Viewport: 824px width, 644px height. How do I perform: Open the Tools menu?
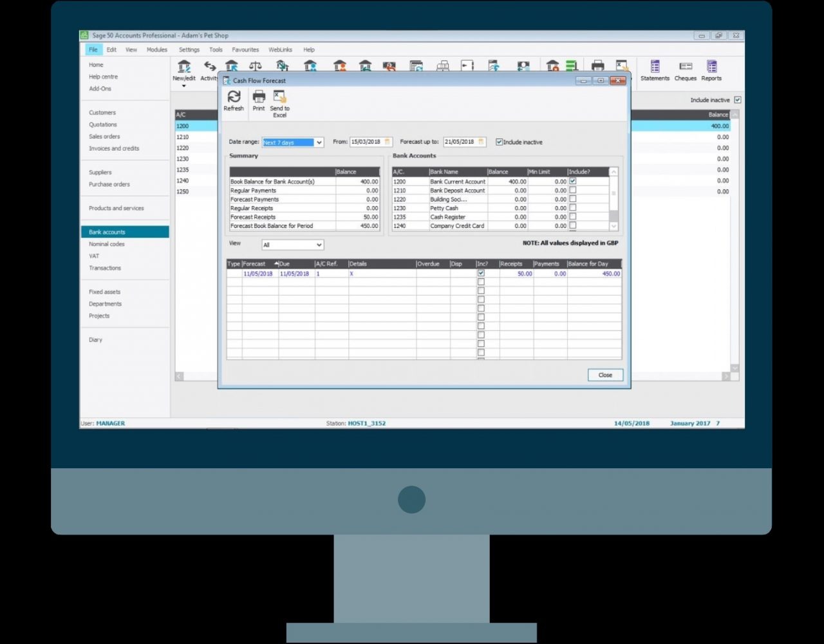(x=216, y=50)
